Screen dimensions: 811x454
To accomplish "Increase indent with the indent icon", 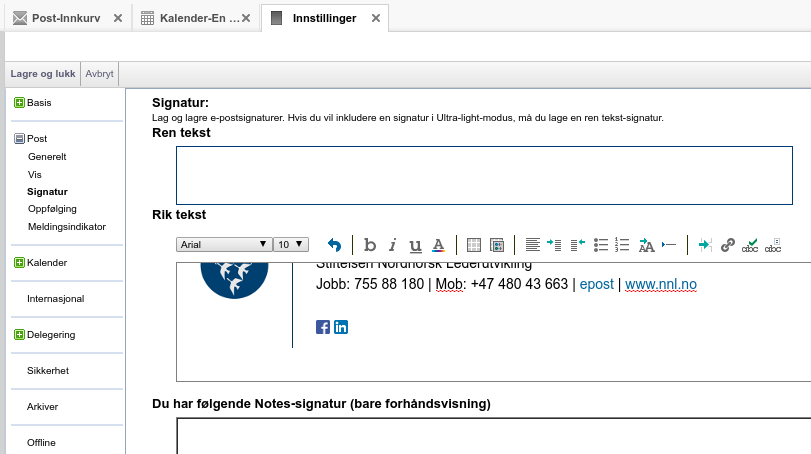I will click(x=554, y=245).
